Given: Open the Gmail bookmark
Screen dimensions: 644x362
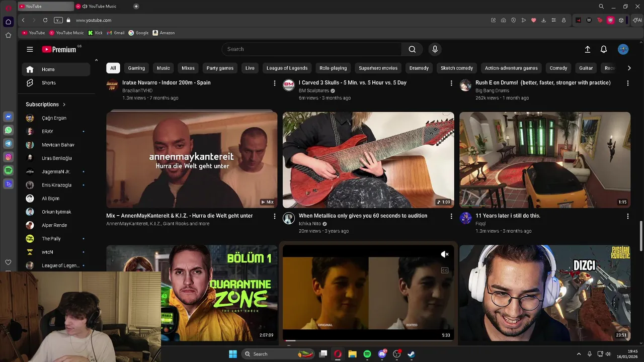Looking at the screenshot, I should tap(115, 33).
